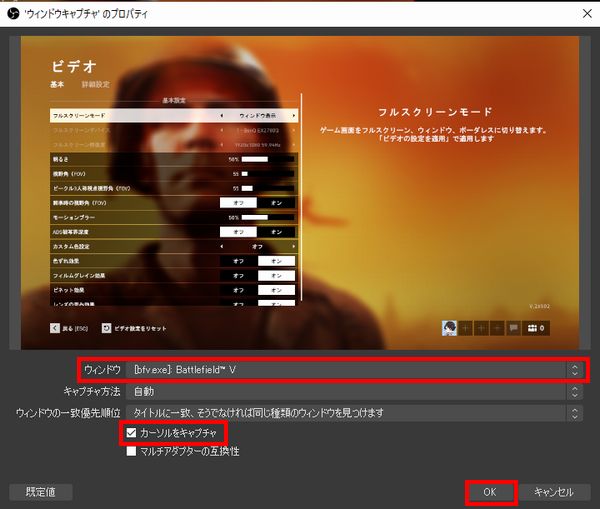Adjust the モーションブラー slider
Screen dimensions: 600x509
coord(268,217)
